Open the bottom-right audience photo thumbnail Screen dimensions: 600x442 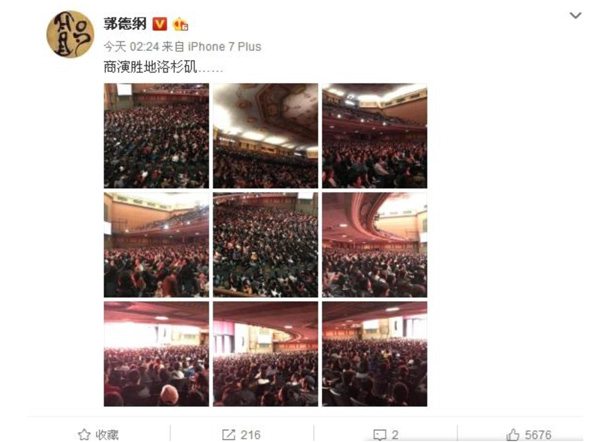[375, 354]
